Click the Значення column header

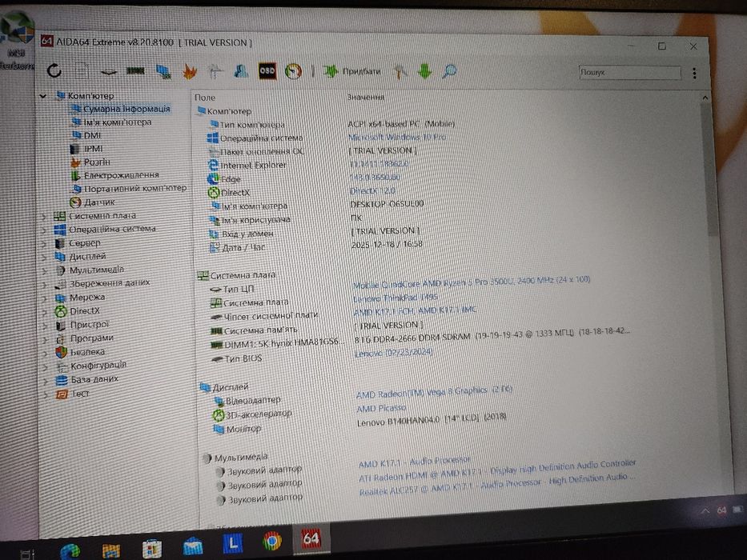(365, 97)
